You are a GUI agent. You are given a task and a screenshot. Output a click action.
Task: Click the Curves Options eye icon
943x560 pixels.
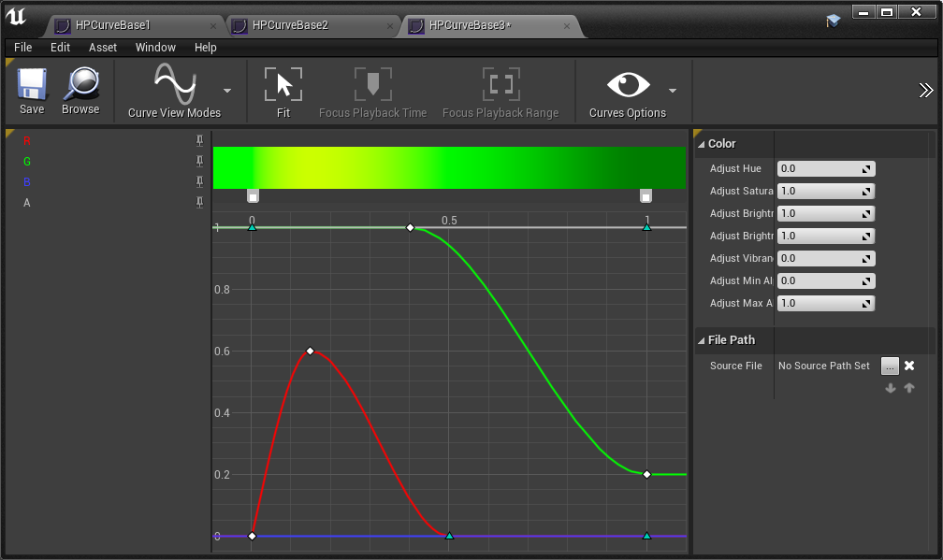[x=629, y=84]
